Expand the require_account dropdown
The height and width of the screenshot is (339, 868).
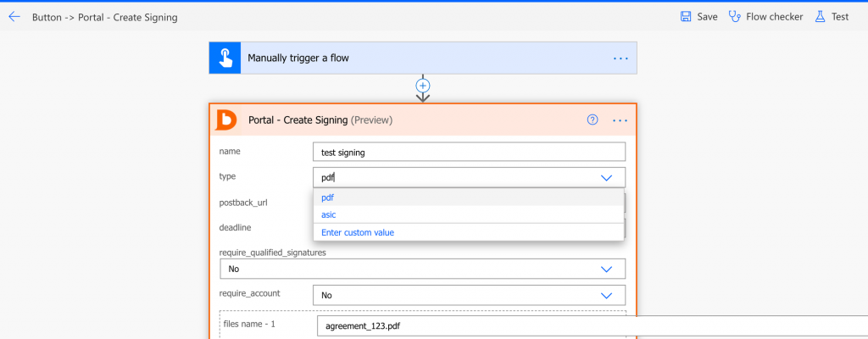pos(606,295)
